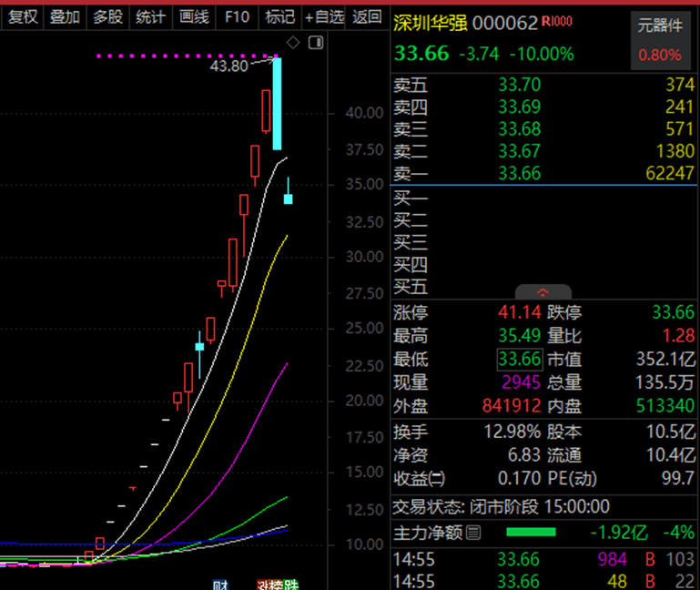700x590 pixels.
Task: Toggle the side panel layout icon
Action: tap(315, 43)
